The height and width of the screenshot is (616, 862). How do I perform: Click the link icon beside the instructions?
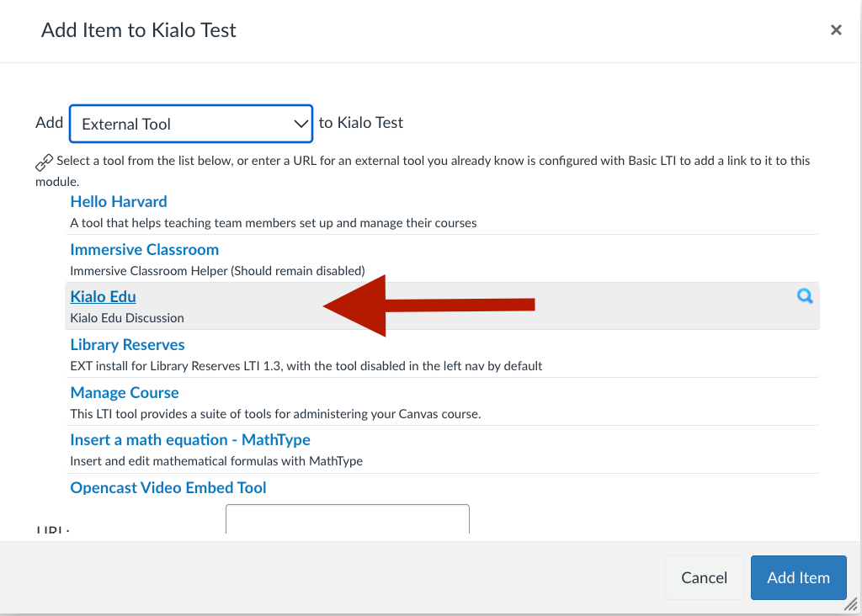[x=45, y=162]
